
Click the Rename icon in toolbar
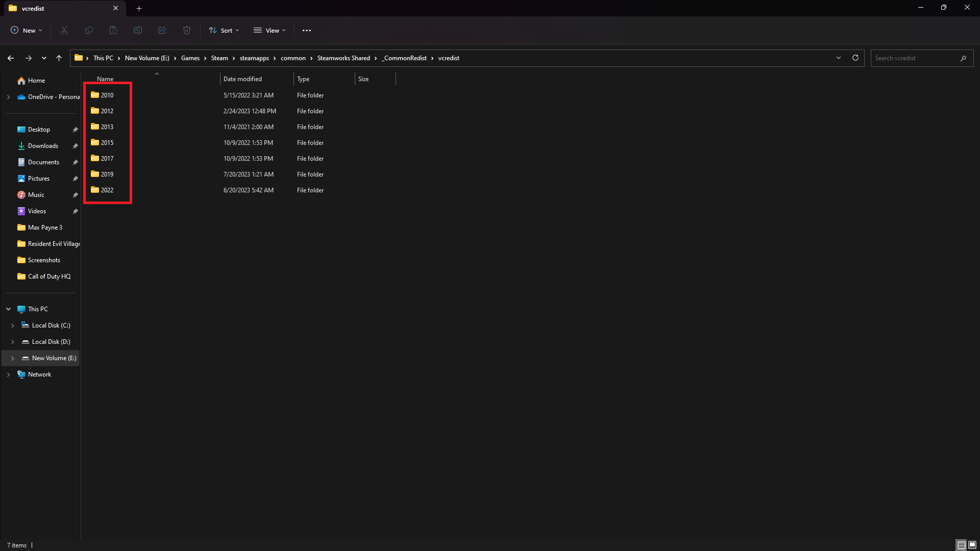(138, 31)
